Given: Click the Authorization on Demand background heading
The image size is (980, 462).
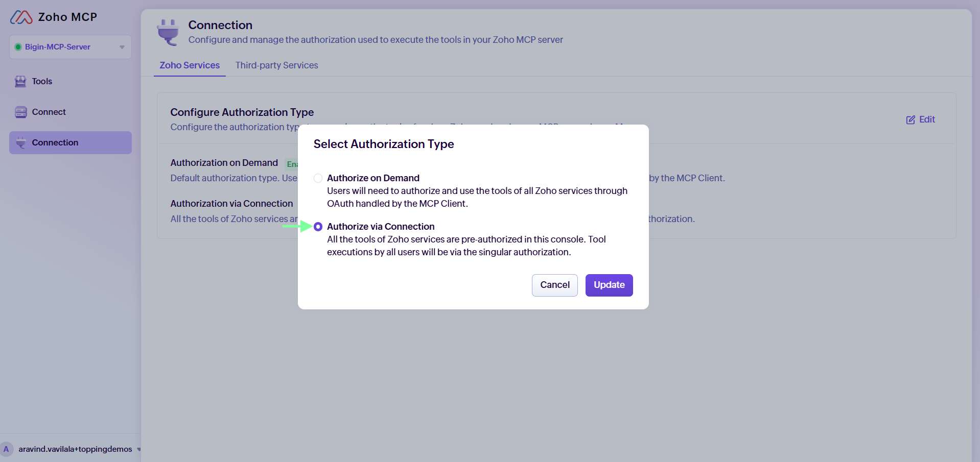Looking at the screenshot, I should coord(224,163).
